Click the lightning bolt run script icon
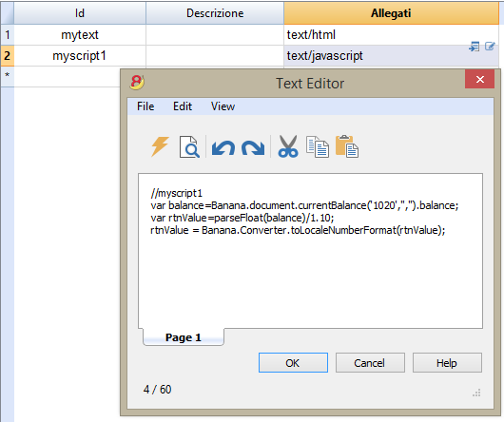This screenshot has height=422, width=504. click(160, 146)
